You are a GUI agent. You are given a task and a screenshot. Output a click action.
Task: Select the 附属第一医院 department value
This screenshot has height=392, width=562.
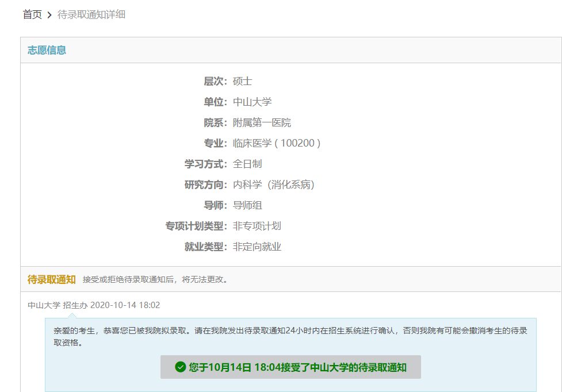point(262,122)
